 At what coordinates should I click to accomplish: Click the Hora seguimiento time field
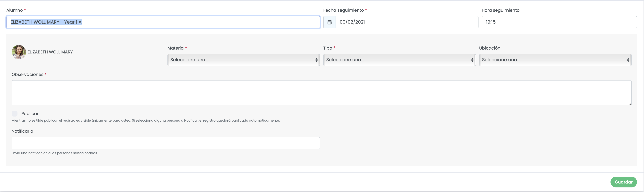[x=559, y=22]
